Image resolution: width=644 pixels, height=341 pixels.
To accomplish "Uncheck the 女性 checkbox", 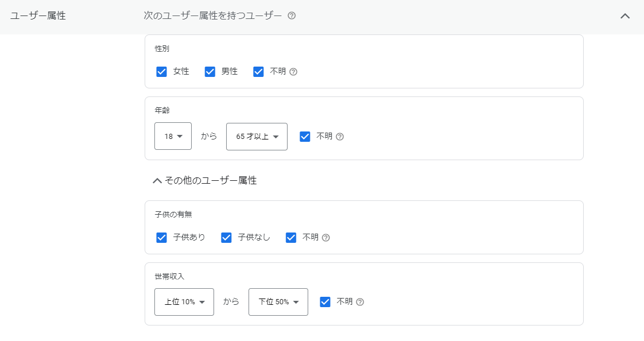I will [x=161, y=72].
